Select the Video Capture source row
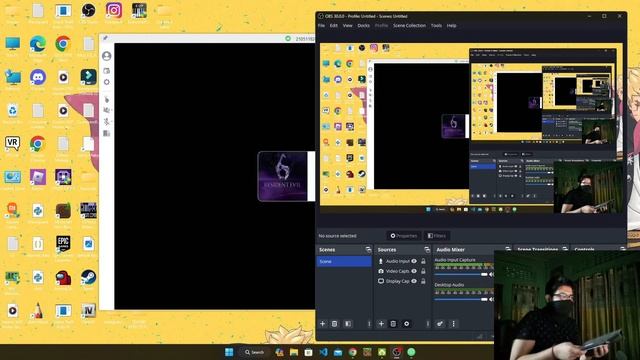Viewport: 640px width, 360px height. click(402, 271)
